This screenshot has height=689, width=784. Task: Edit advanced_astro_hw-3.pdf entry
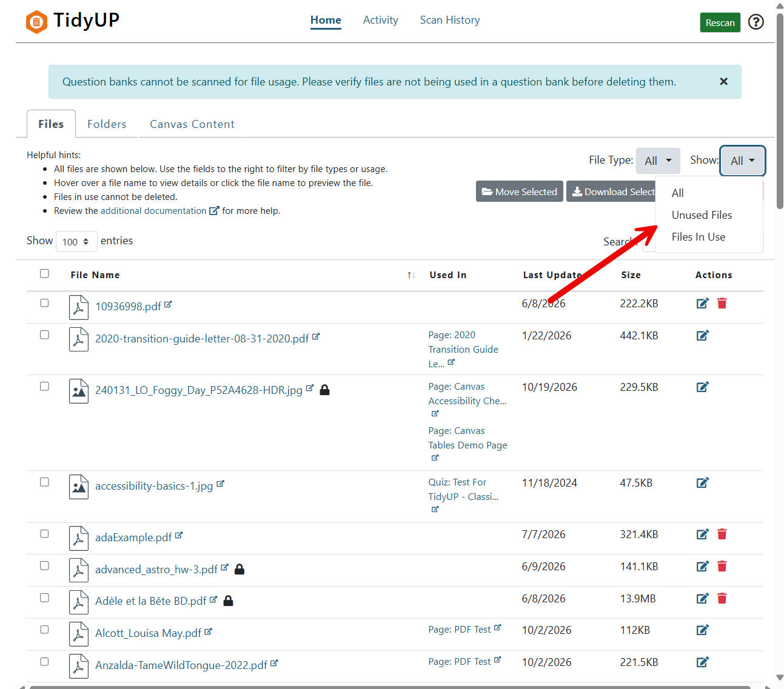[x=702, y=567]
